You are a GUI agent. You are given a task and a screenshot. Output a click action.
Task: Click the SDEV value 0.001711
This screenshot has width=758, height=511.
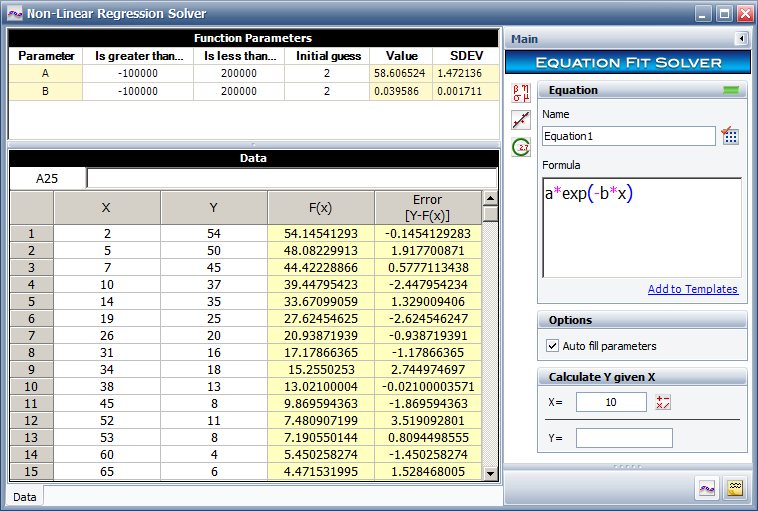pyautogui.click(x=466, y=91)
